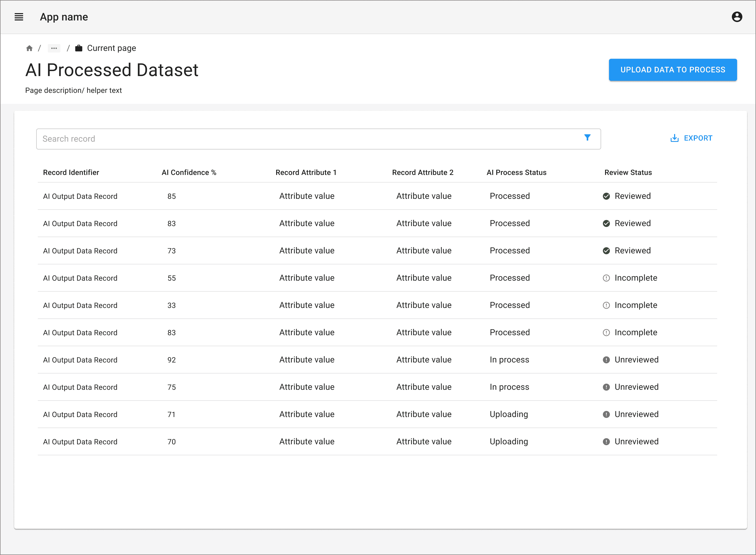Viewport: 756px width, 555px height.
Task: Expand the collapsed breadcrumb ellipsis
Action: coord(54,48)
